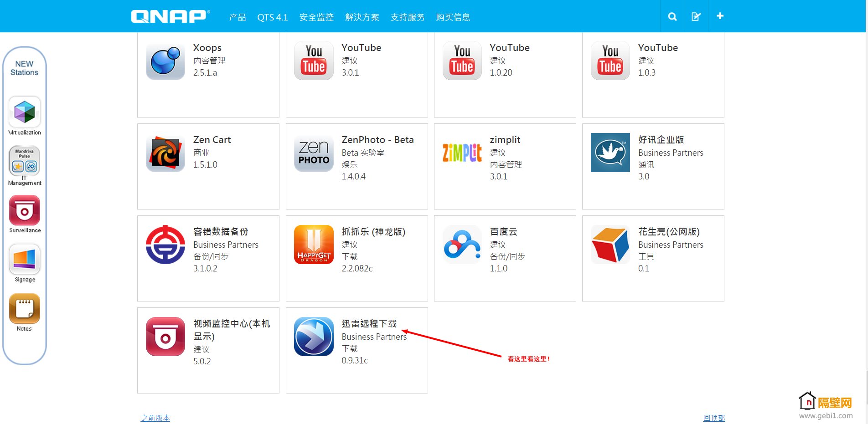The height and width of the screenshot is (424, 868).
Task: Click version 2.2.082c text
Action: (x=357, y=268)
